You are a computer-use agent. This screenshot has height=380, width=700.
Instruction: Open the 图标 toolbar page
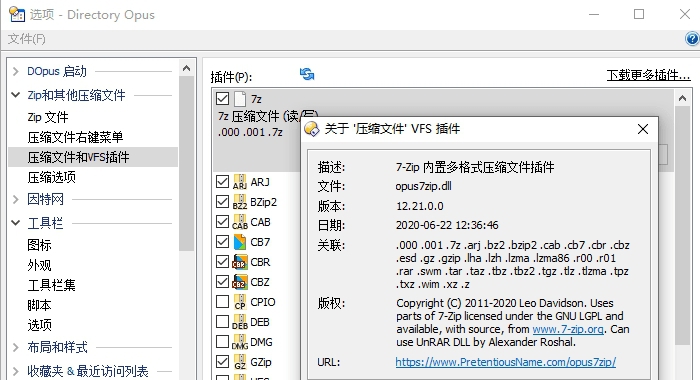point(39,245)
